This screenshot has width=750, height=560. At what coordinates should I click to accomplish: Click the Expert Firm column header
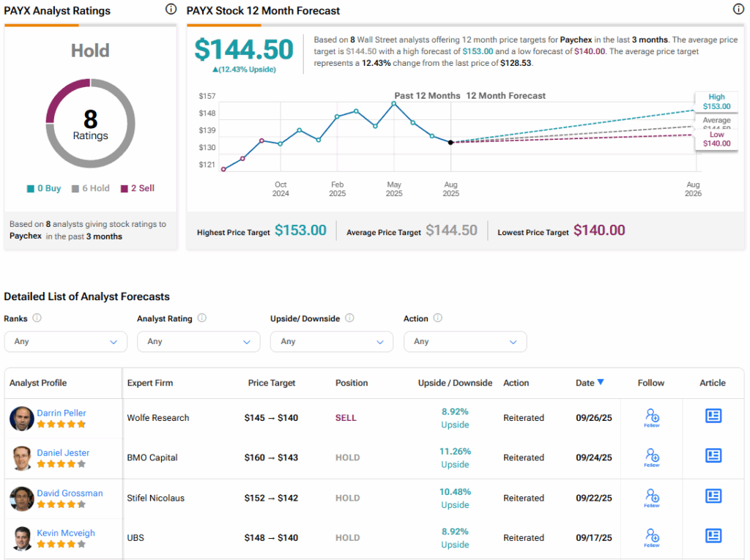coord(150,383)
